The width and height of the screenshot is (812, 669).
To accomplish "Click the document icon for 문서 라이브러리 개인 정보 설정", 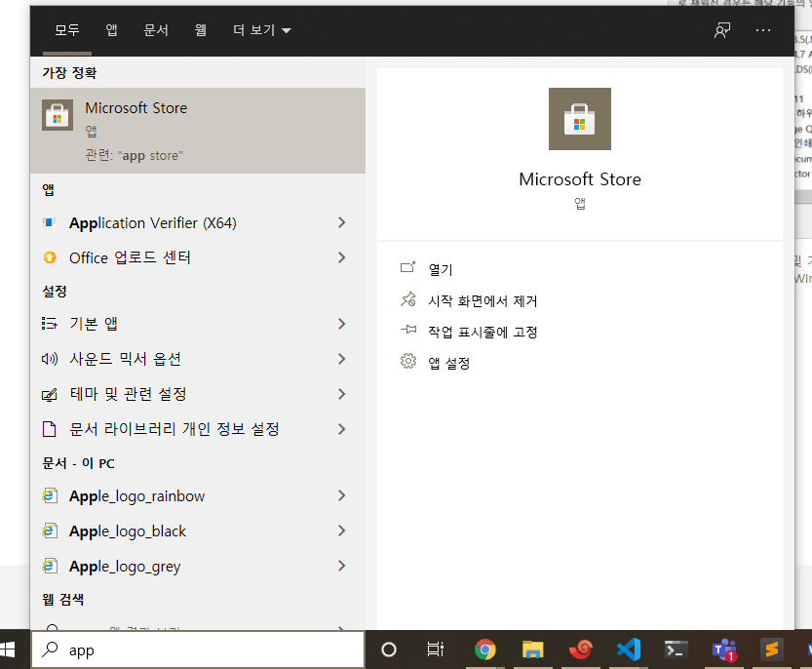I will 49,429.
